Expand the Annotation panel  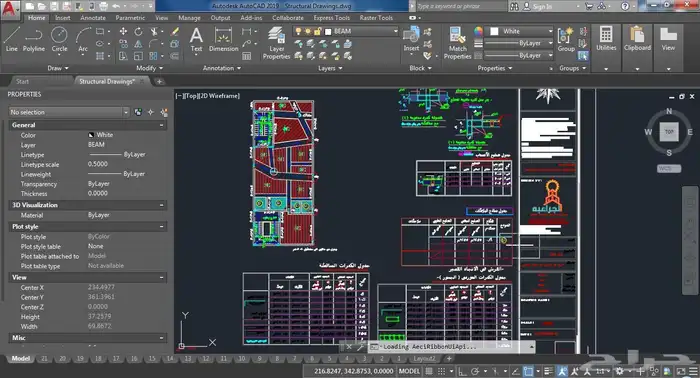click(x=221, y=68)
